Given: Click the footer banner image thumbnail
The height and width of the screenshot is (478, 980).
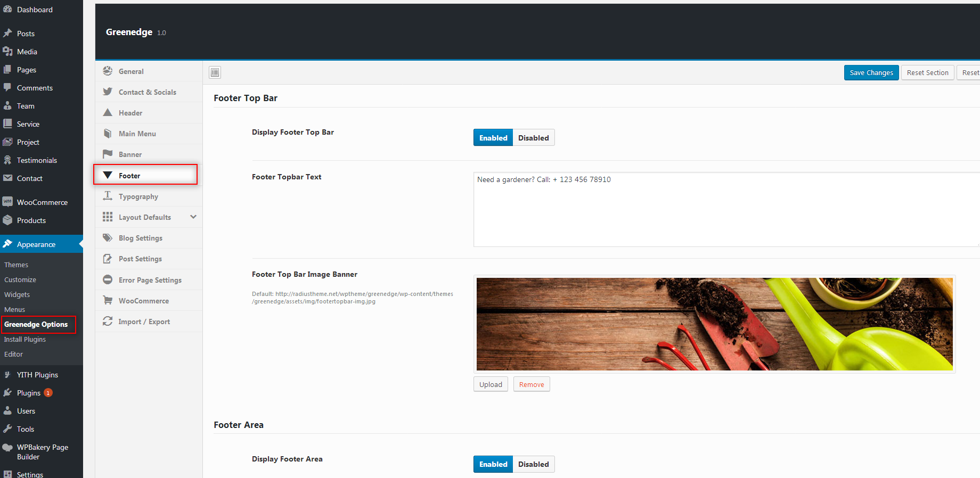Looking at the screenshot, I should pos(715,324).
